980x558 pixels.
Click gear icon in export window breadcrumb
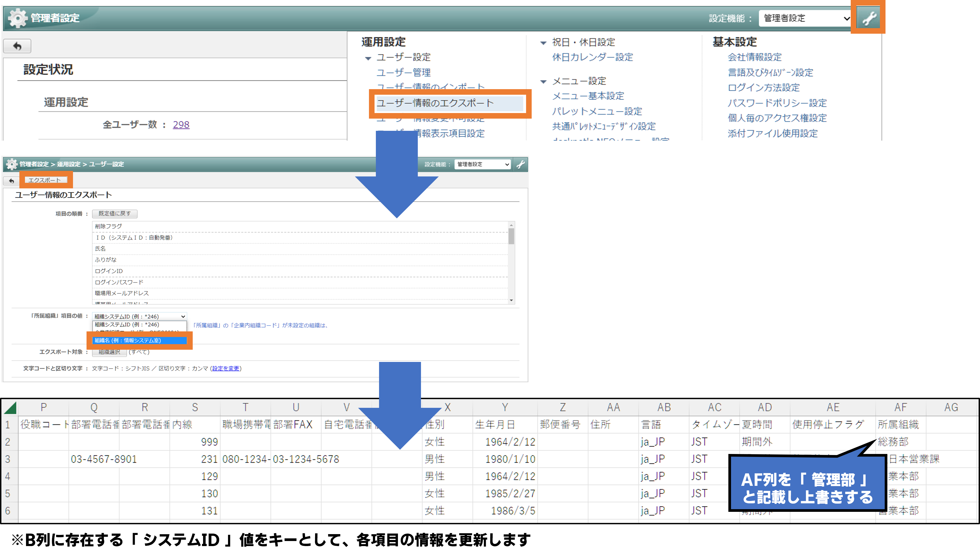click(x=11, y=165)
